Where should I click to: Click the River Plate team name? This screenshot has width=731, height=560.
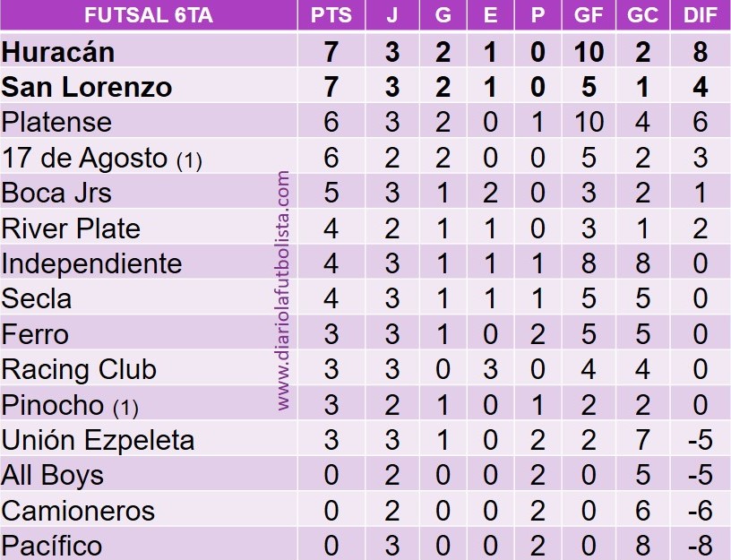(71, 228)
